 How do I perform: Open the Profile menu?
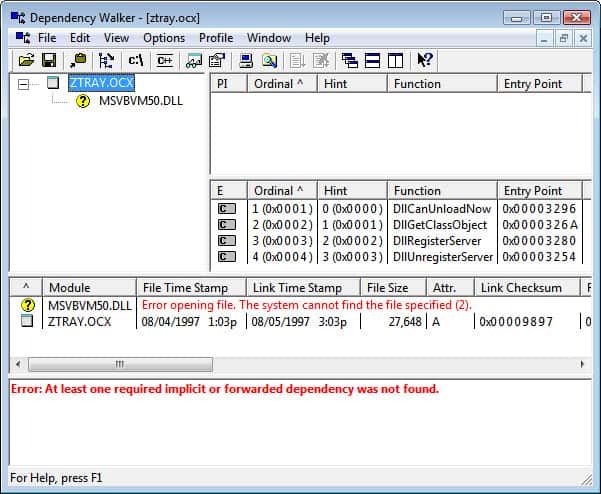tap(216, 38)
